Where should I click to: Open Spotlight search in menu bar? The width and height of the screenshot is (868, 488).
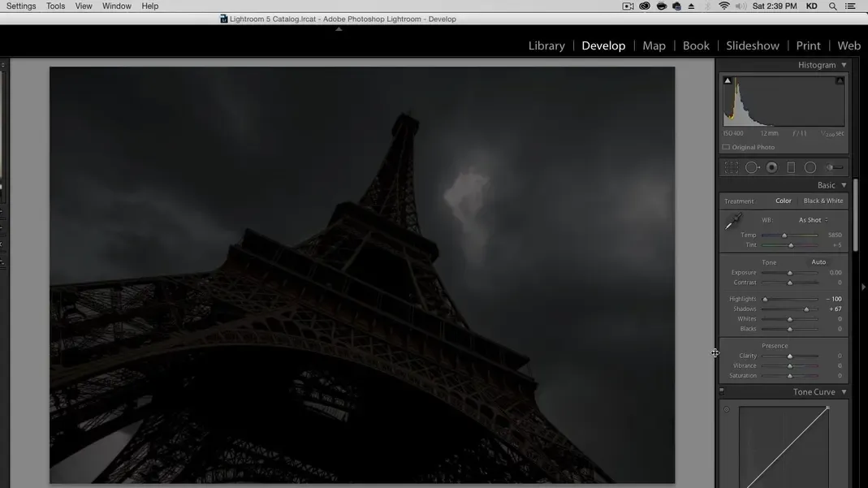[x=832, y=6]
